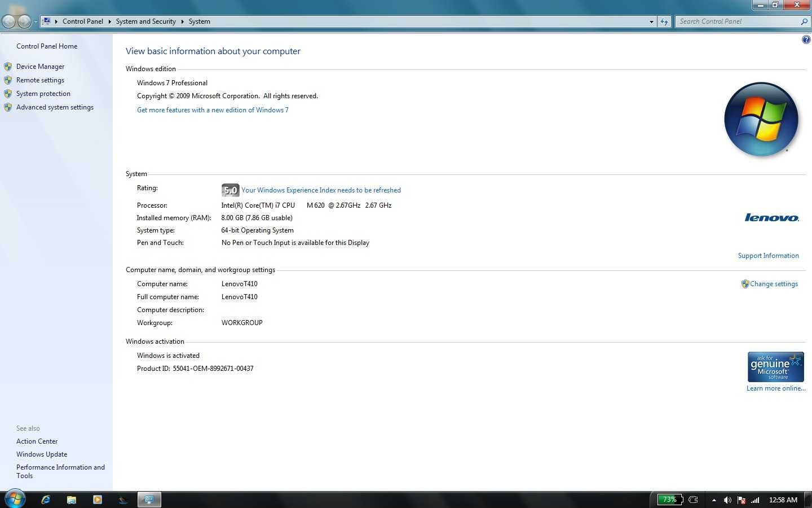Open Control Panel Home link
The image size is (812, 508).
tap(47, 46)
